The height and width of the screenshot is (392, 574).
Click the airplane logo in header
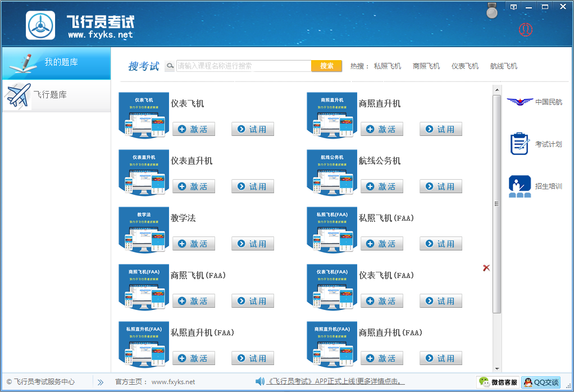40,25
